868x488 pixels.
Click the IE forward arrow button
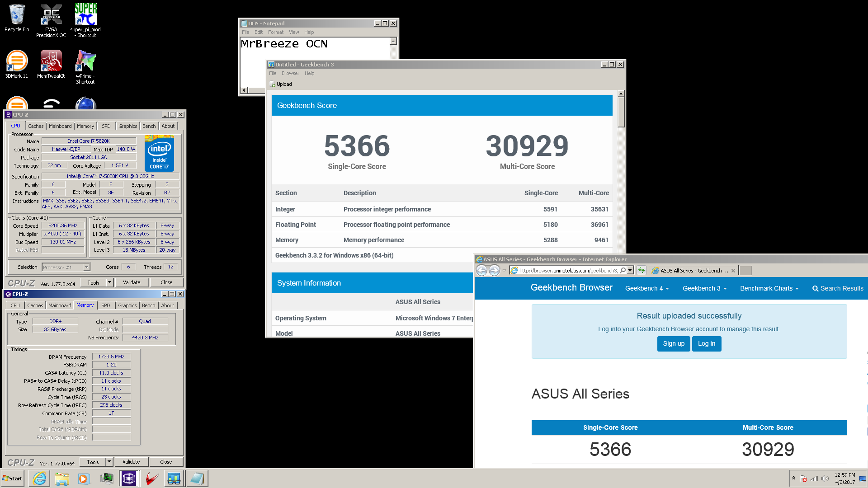tap(494, 270)
